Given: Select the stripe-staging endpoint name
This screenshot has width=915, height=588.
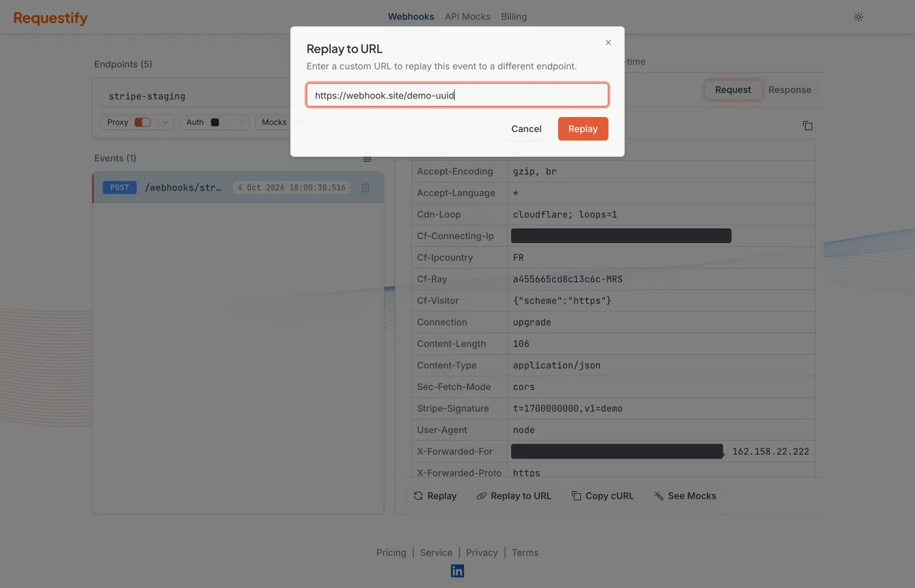Looking at the screenshot, I should [x=147, y=96].
